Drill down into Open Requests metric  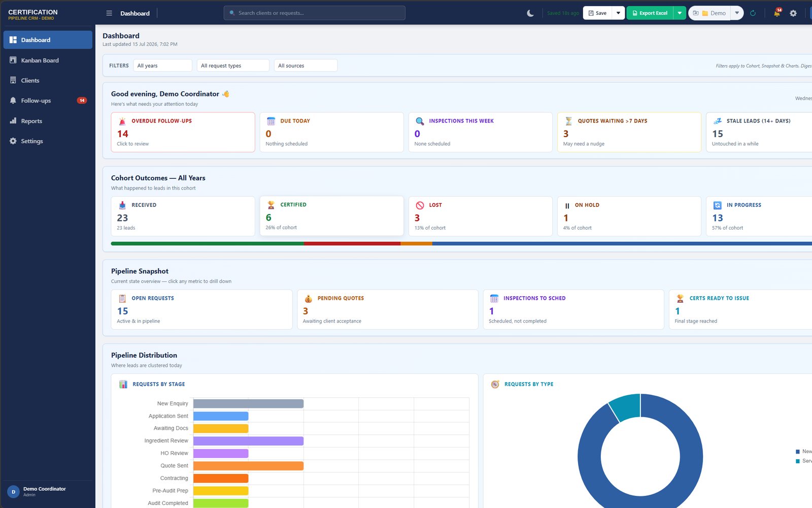point(201,309)
